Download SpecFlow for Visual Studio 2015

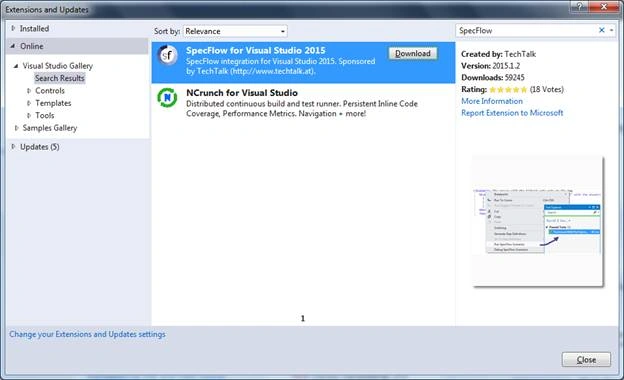tap(413, 53)
